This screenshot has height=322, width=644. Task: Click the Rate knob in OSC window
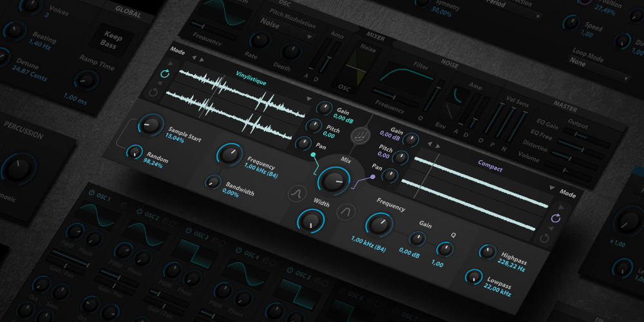pos(260,40)
